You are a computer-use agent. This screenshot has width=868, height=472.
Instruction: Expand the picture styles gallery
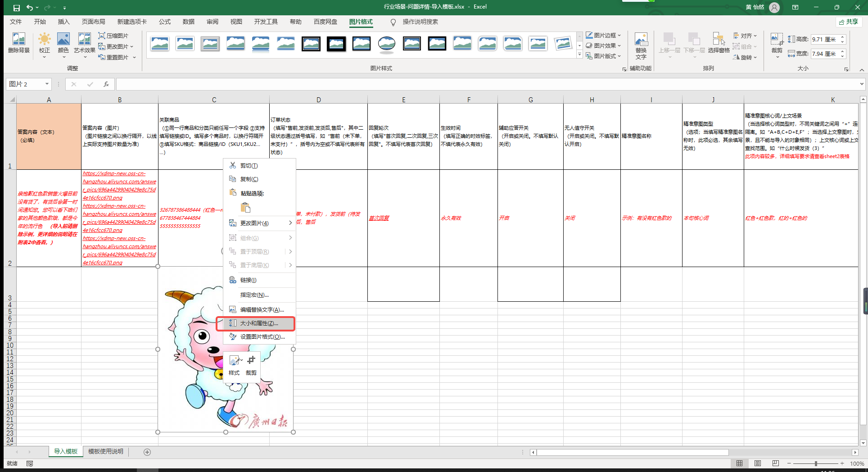579,55
